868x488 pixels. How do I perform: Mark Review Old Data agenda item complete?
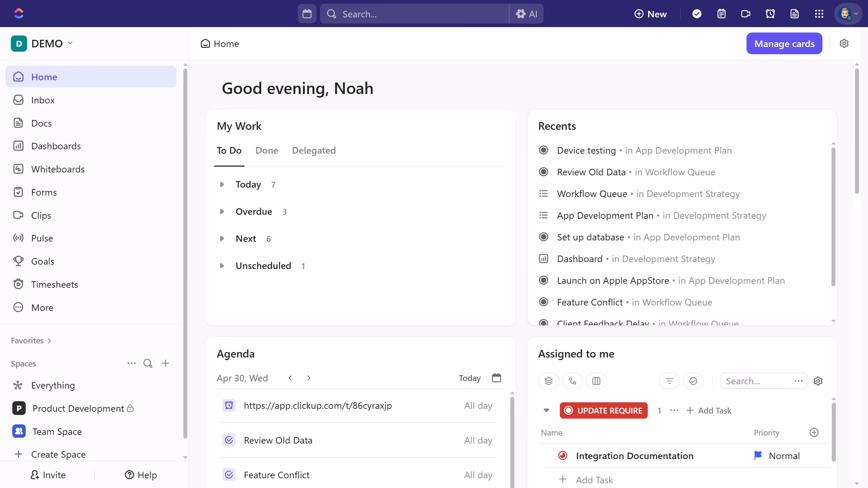click(x=229, y=440)
